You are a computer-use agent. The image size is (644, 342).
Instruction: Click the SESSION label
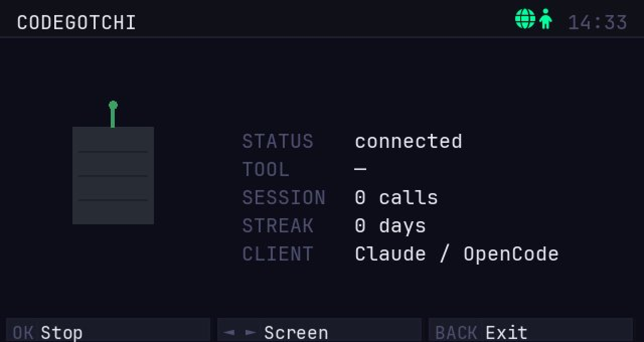284,198
